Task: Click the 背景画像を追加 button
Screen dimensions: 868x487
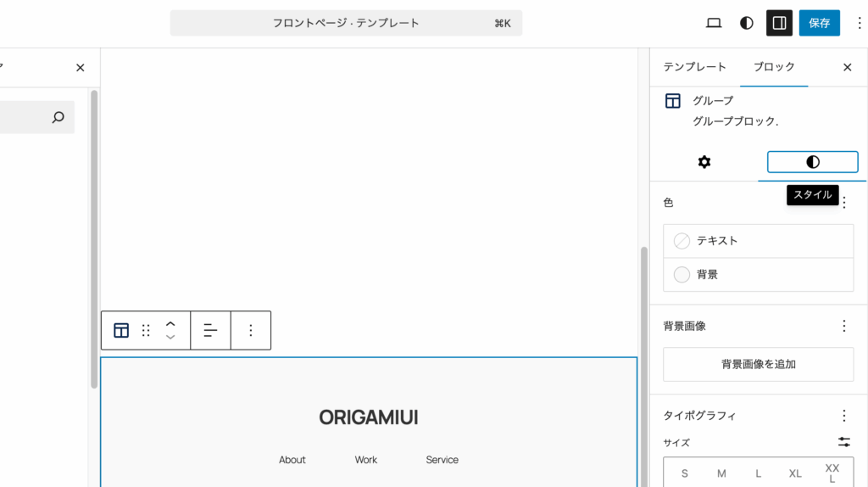Action: (x=758, y=364)
